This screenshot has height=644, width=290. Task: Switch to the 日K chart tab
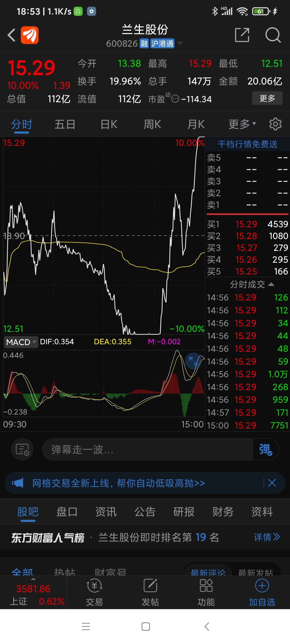pyautogui.click(x=109, y=125)
